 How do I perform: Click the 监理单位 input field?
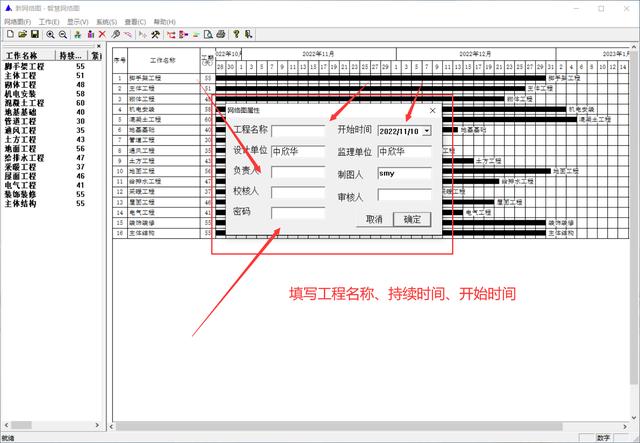click(404, 151)
